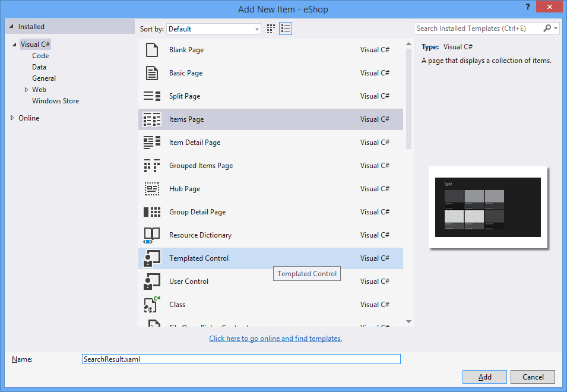
Task: Click the Split template preview thumbnail
Action: (487, 206)
